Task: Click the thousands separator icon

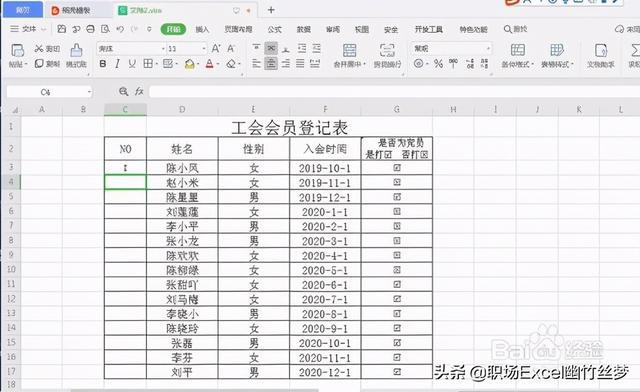Action: (453, 63)
